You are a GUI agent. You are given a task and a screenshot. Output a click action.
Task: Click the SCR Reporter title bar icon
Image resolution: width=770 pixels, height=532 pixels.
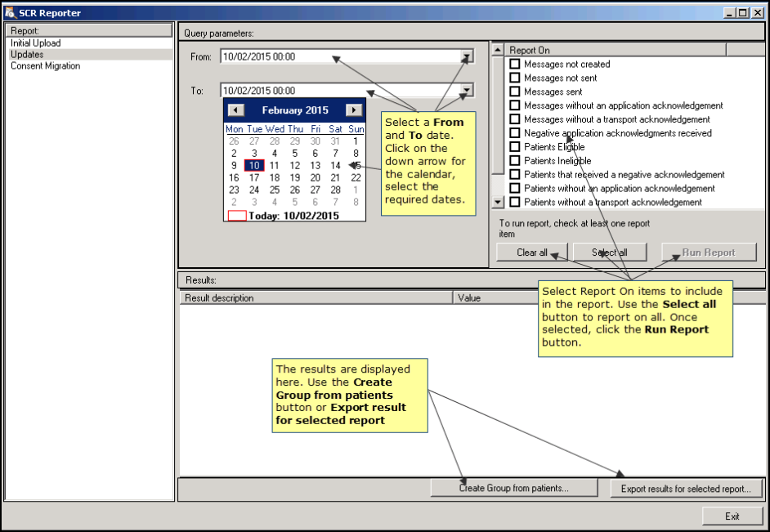tap(10, 12)
